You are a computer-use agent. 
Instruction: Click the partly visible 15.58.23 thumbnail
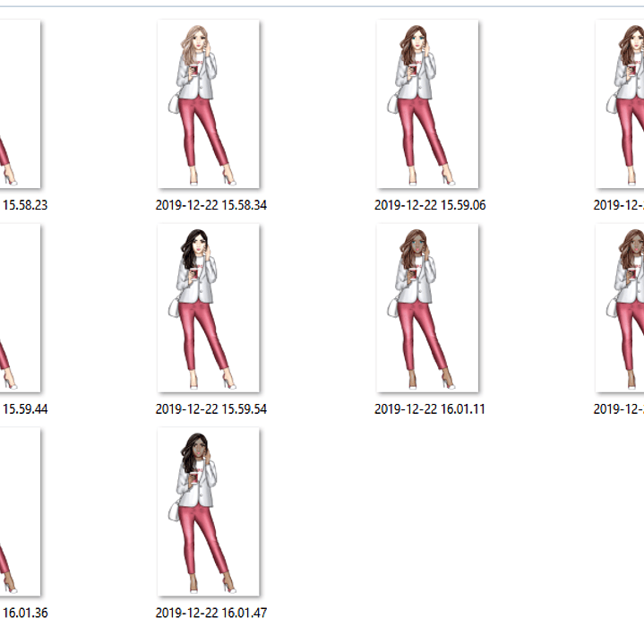(20, 104)
